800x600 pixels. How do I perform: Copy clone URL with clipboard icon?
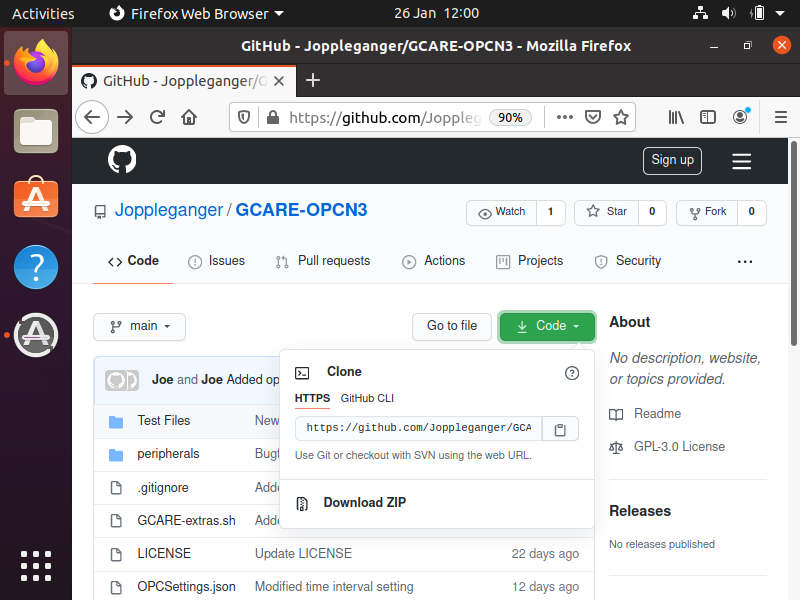coord(560,429)
